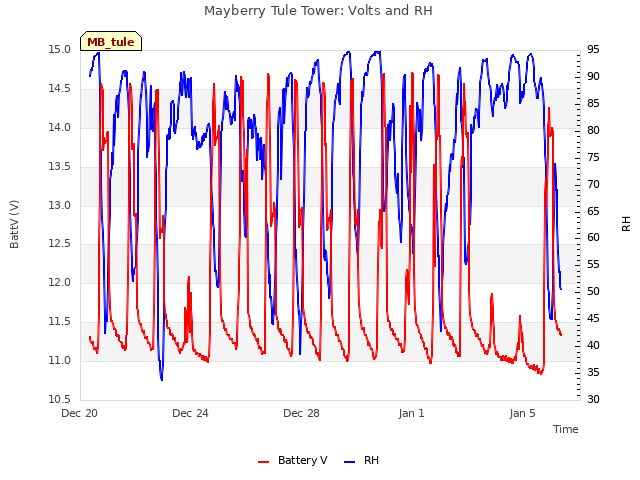Click the end of the blue RH line
640x480 pixels.
(x=561, y=289)
